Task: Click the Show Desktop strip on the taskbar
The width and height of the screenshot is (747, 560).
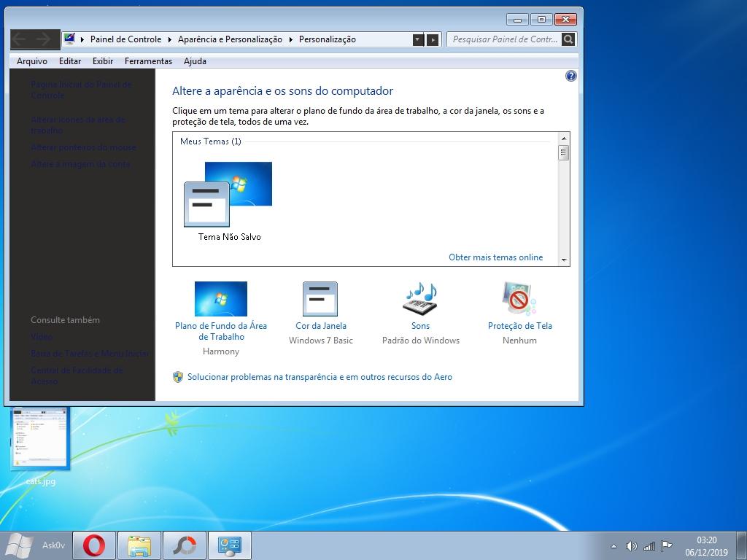Action: tap(742, 545)
